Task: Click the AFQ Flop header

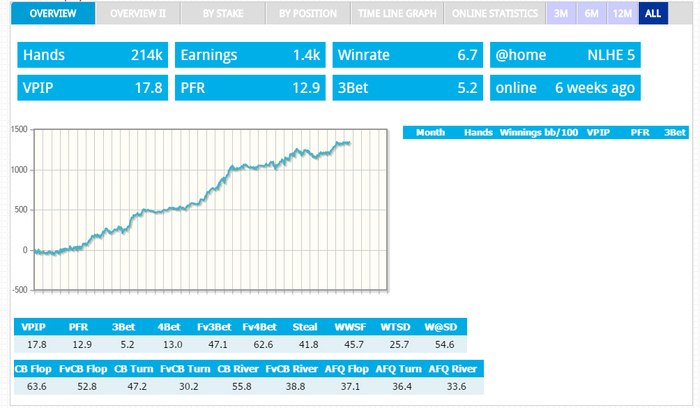Action: 346,369
